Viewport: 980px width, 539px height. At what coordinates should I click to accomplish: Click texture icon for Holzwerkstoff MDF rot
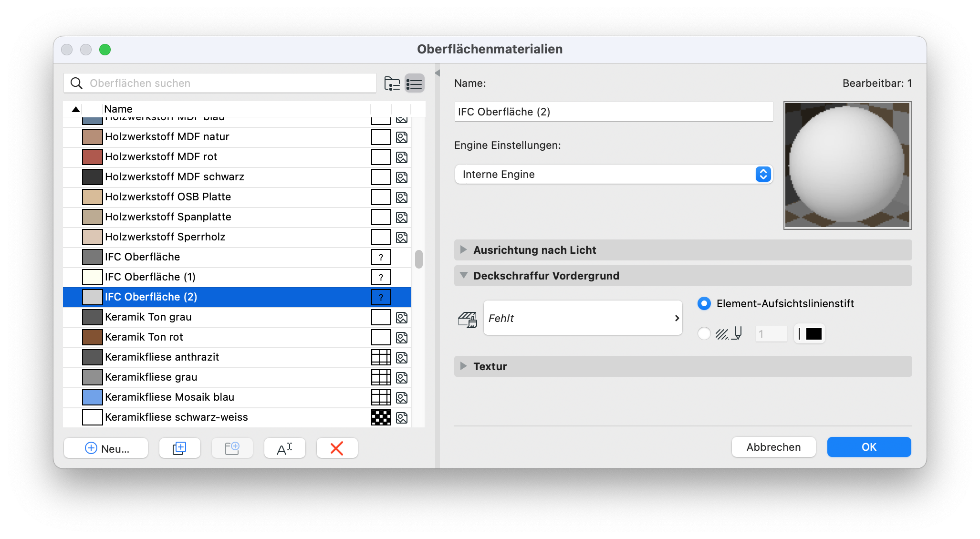(x=402, y=157)
